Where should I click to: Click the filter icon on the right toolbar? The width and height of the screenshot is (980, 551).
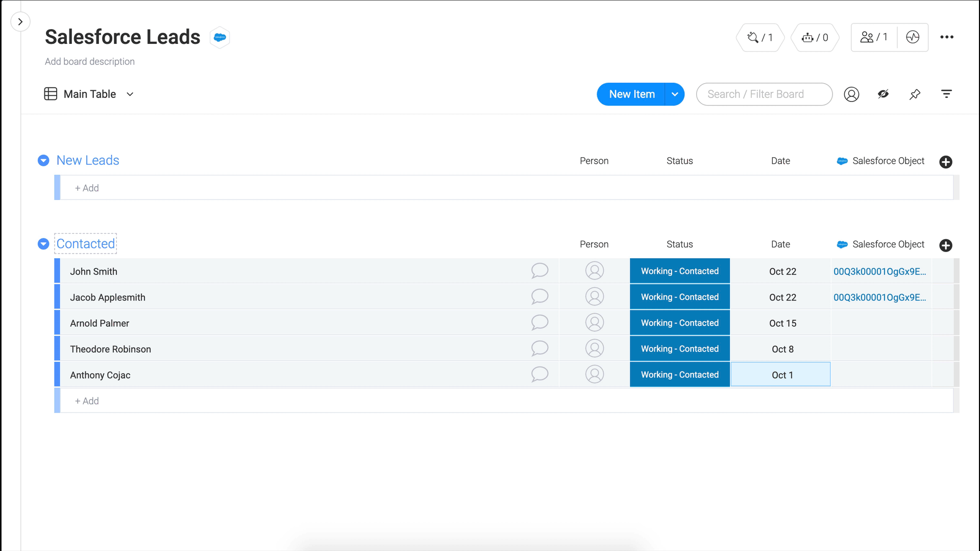[x=946, y=94]
